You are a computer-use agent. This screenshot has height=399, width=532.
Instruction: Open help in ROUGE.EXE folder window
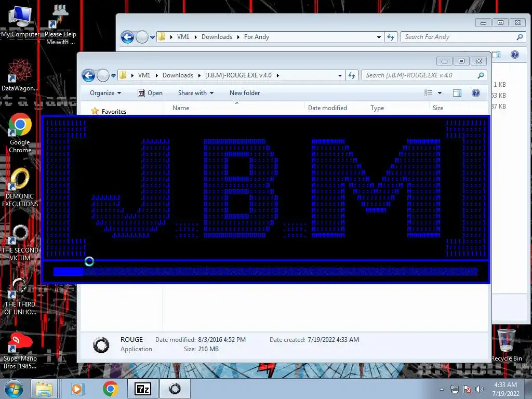[x=476, y=93]
